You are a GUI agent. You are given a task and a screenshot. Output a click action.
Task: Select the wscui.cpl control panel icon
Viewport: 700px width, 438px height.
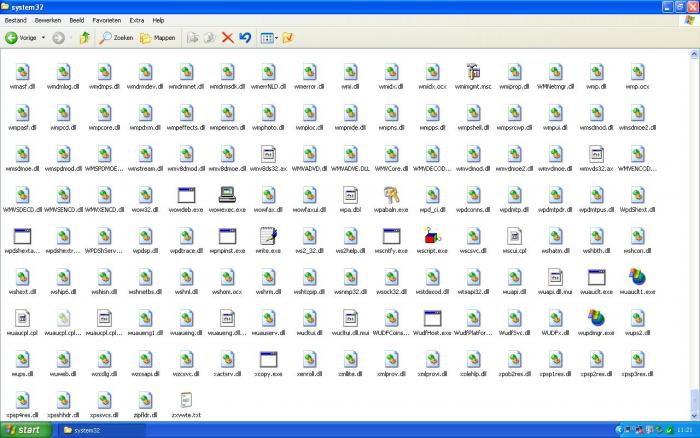tap(514, 236)
